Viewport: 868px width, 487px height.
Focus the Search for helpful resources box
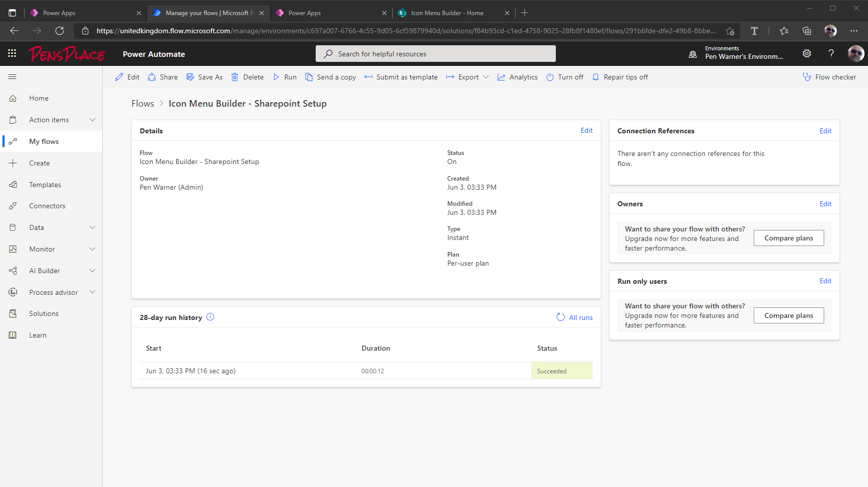[436, 54]
